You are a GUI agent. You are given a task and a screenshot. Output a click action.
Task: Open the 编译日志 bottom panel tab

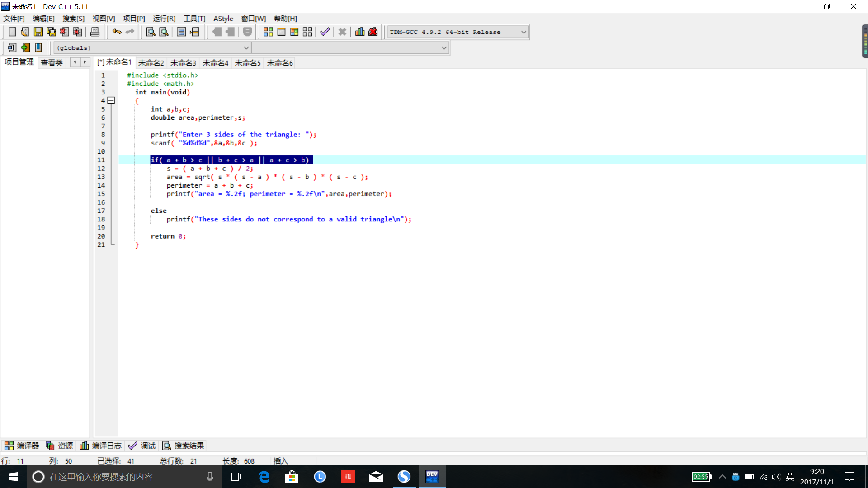[x=100, y=446]
